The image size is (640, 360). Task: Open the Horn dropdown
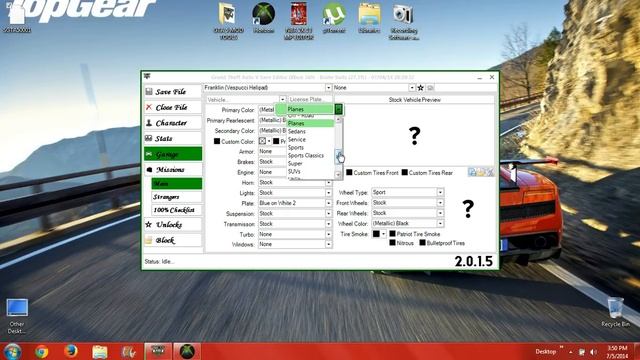[x=328, y=182]
